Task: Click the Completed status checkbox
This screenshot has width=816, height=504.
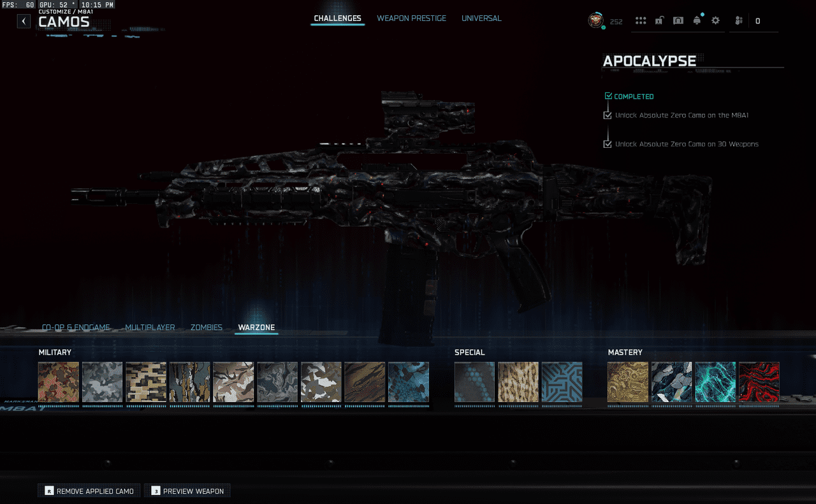Action: click(x=608, y=96)
